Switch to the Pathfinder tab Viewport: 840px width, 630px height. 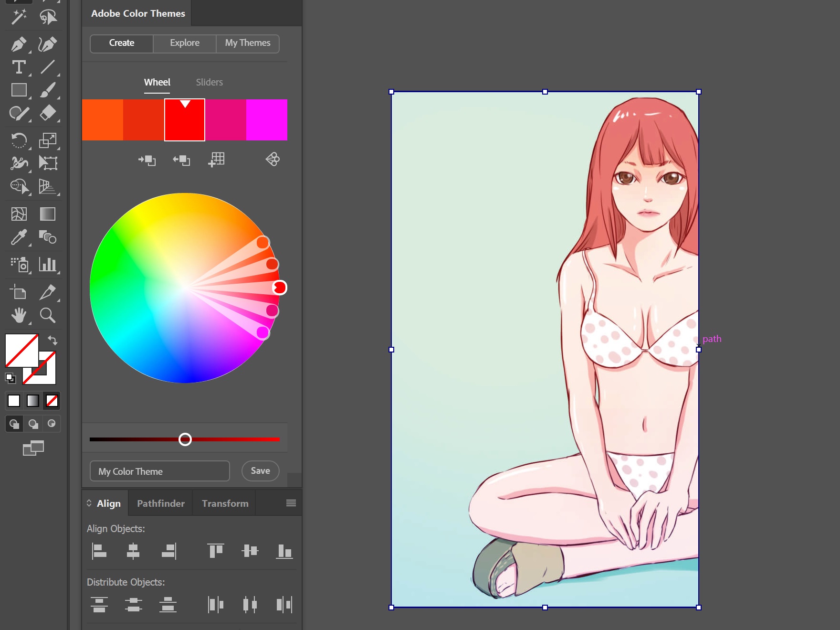[x=161, y=503]
